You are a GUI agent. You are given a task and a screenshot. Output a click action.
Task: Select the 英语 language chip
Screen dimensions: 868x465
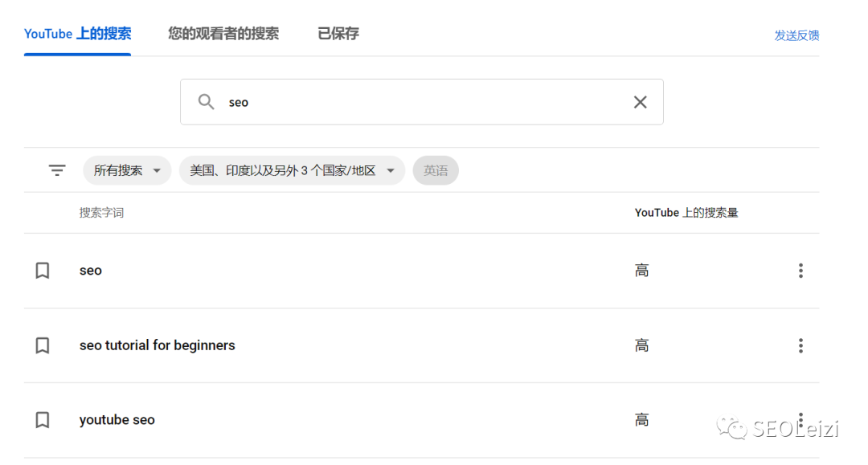point(436,170)
